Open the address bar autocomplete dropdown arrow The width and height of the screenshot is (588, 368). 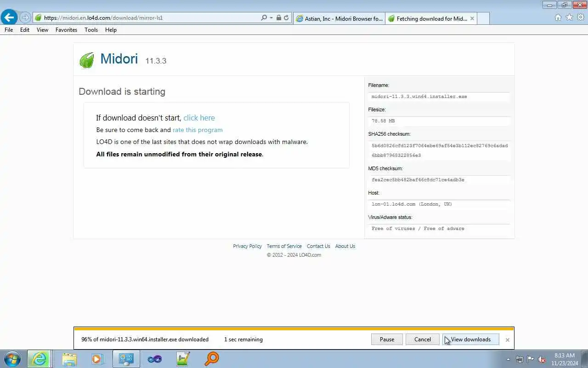pyautogui.click(x=271, y=18)
